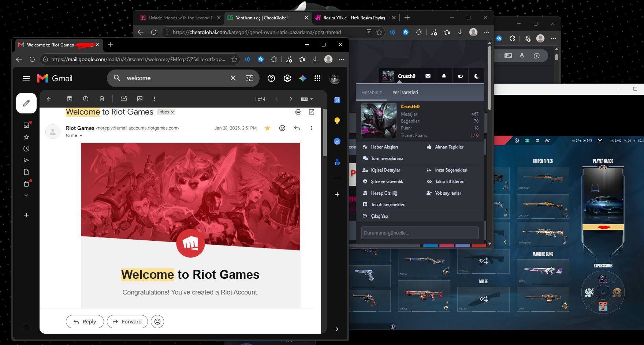The image size is (644, 345).
Task: Report the Riot Games email as spam
Action: tap(86, 99)
